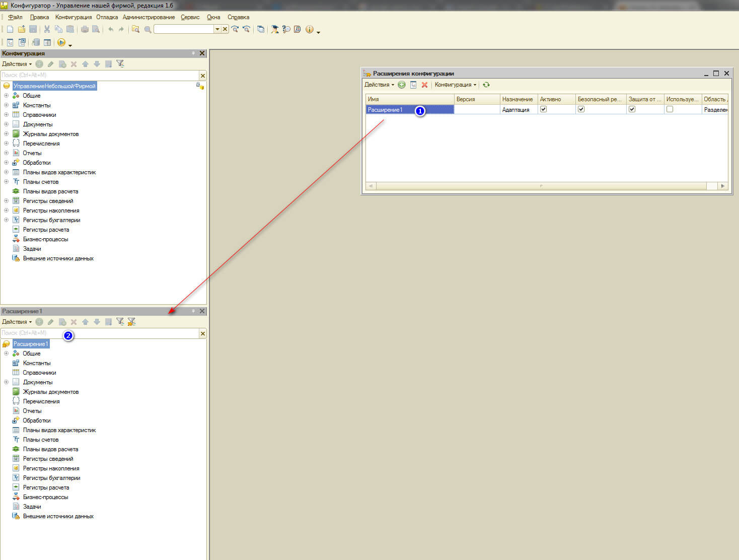Open Действия in the Расширения конфигурации window

click(379, 85)
